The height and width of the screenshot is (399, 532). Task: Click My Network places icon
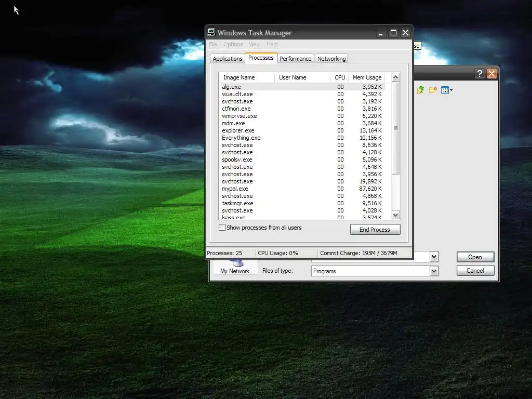(x=235, y=268)
